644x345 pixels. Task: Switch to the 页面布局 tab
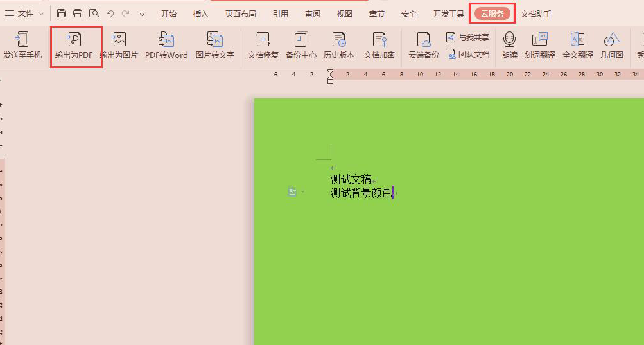click(x=240, y=13)
